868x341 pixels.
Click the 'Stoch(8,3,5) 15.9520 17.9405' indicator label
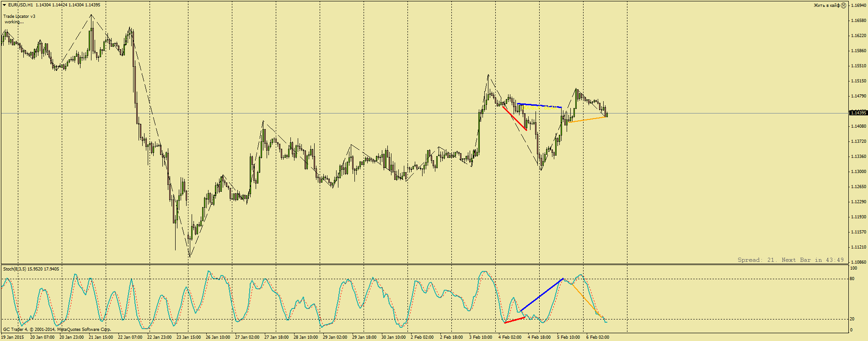tap(31, 269)
